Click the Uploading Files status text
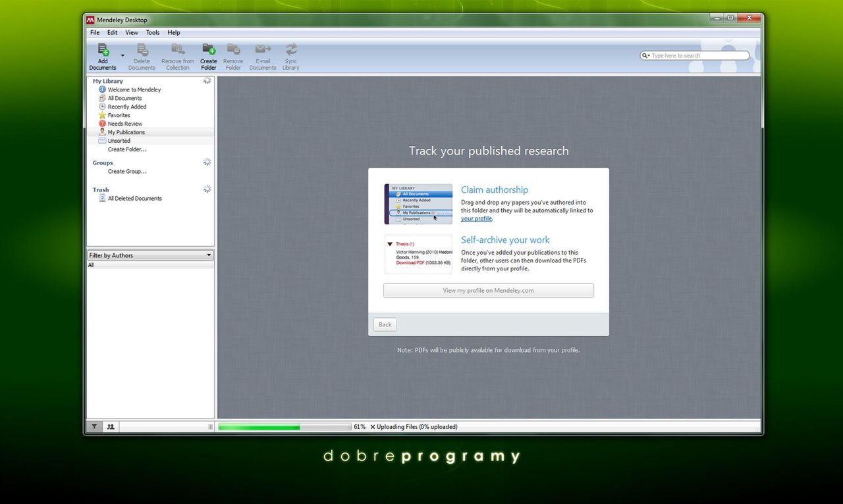Screen dimensions: 843x504 click(417, 427)
